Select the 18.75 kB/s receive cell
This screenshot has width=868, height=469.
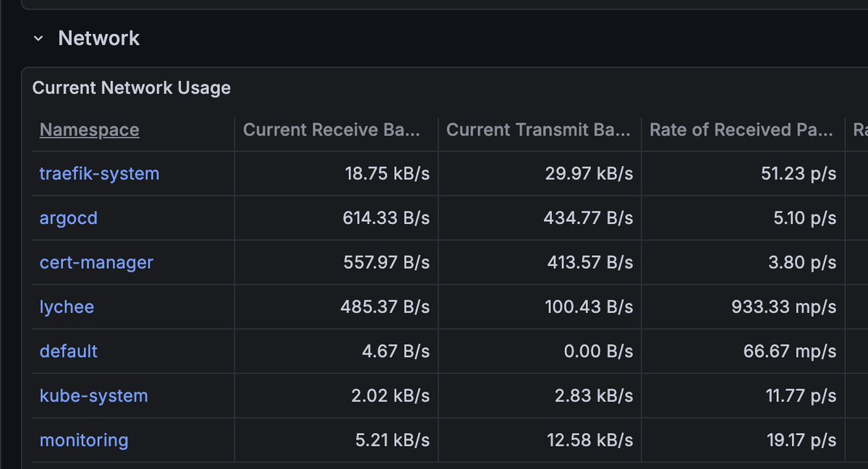click(387, 174)
